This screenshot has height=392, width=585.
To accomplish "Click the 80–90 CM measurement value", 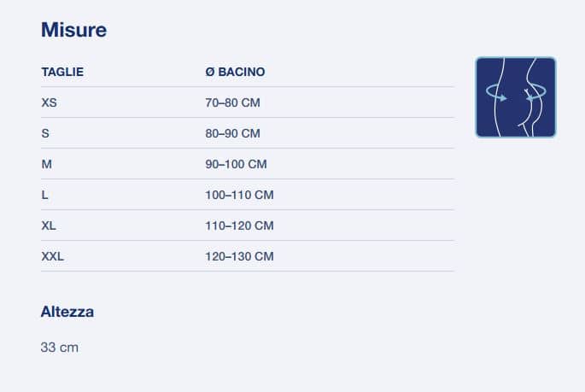I will point(232,133).
